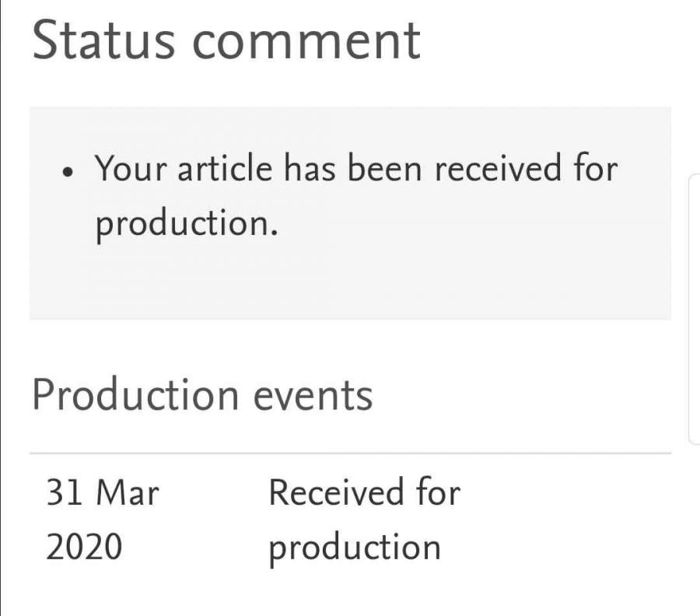Click the "Status comment" heading
This screenshot has width=700, height=616.
pyautogui.click(x=226, y=39)
